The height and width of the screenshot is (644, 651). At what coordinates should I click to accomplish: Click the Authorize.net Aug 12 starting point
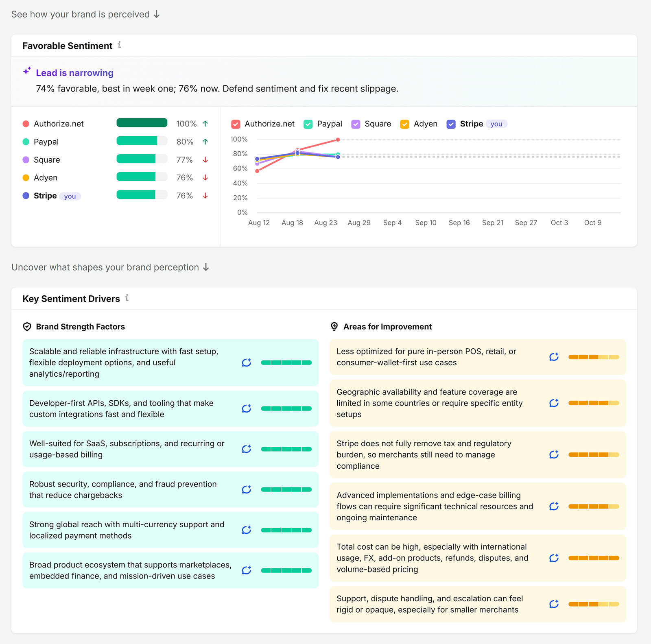(x=257, y=171)
